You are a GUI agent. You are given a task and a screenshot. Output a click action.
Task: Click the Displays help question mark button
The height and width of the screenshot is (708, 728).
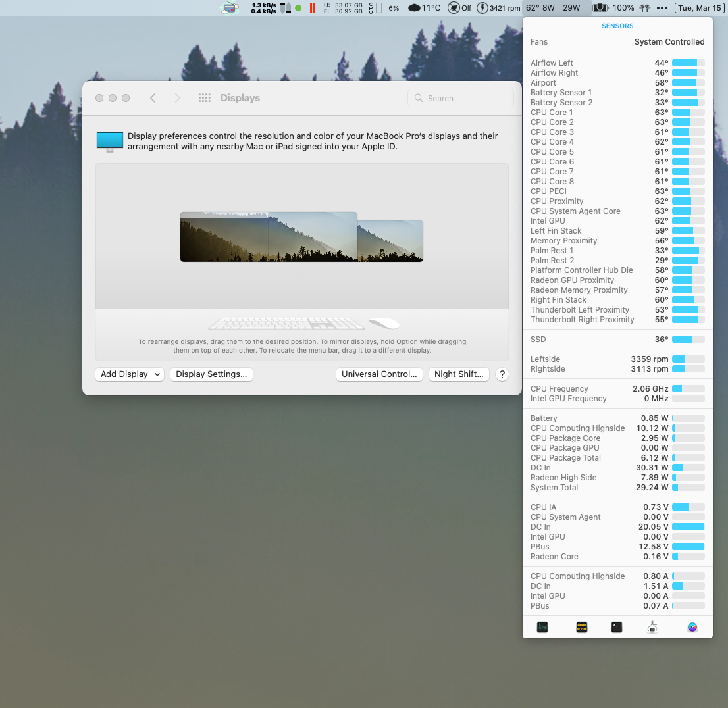click(502, 374)
